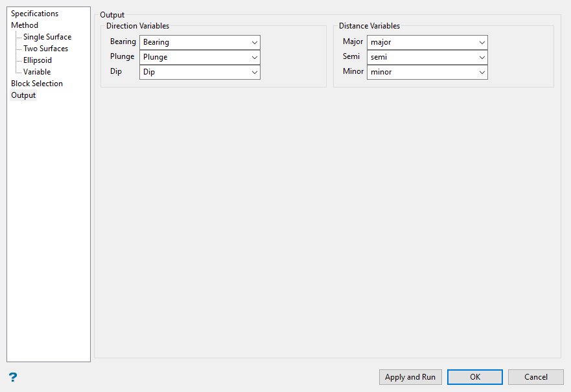Select the Ellipsoid method item

38,60
